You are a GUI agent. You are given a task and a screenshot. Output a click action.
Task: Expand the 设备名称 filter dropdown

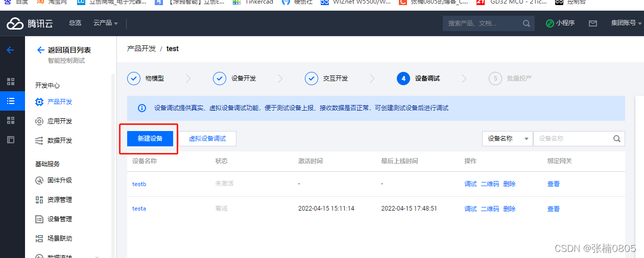point(507,139)
